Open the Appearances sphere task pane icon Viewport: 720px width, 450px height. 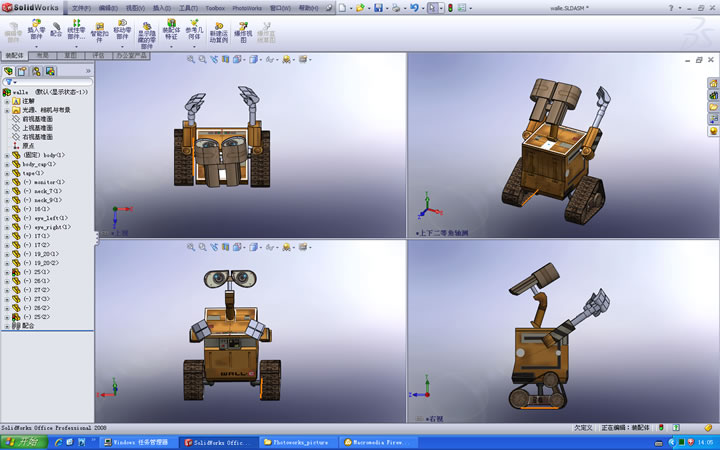pos(713,131)
